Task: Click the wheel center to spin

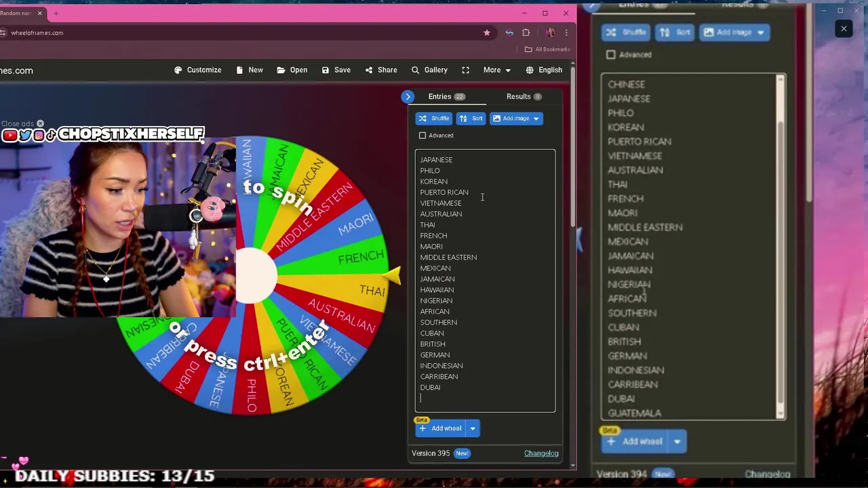Action: [256, 276]
